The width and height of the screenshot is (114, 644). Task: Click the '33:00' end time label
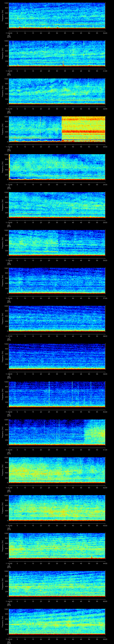tap(105, 147)
